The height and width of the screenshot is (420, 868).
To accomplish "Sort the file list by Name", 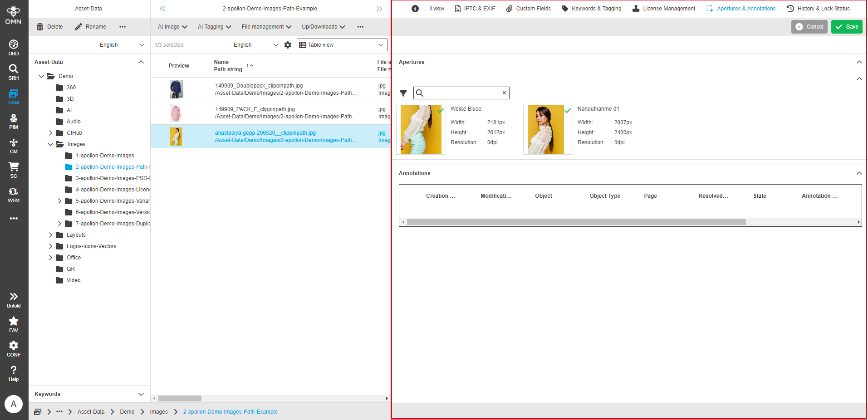I will click(221, 62).
